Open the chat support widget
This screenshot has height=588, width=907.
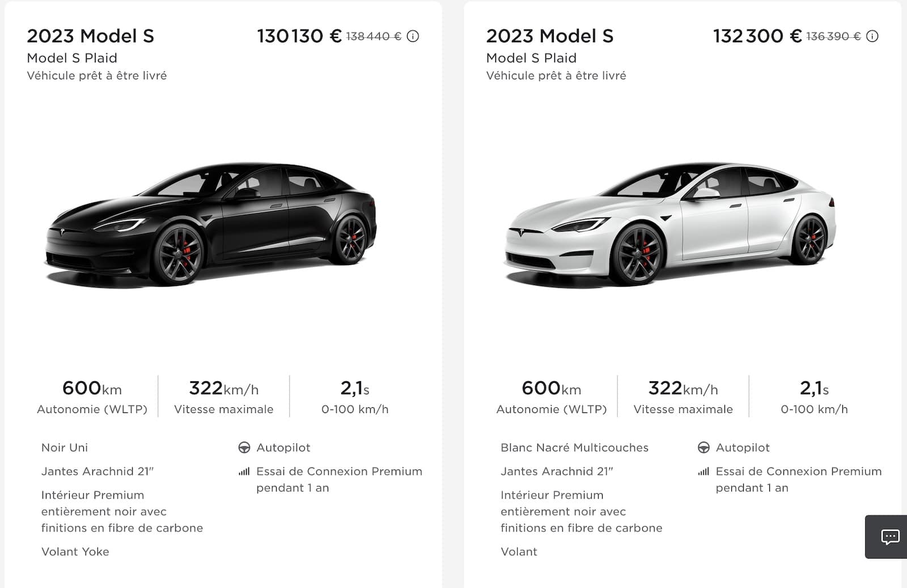click(889, 536)
